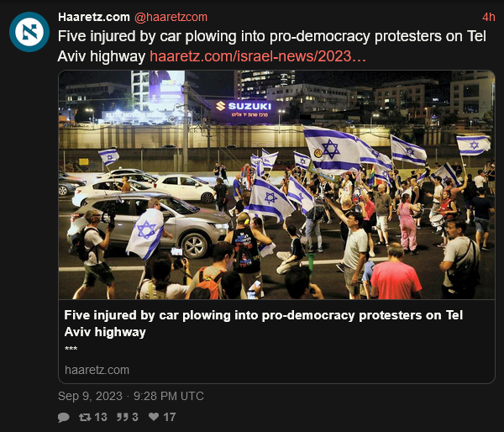Click the tweet body text
Viewport: 504px width, 432px height.
coord(271,46)
